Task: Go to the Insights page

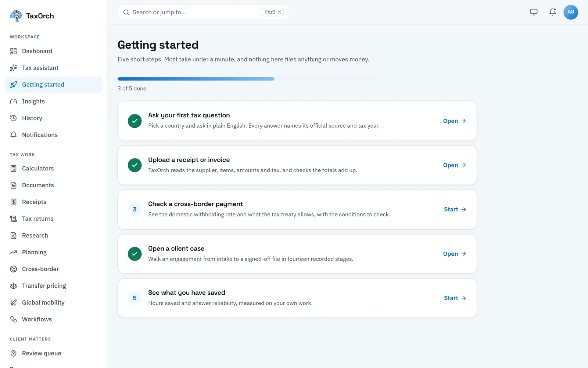Action: pyautogui.click(x=54, y=101)
